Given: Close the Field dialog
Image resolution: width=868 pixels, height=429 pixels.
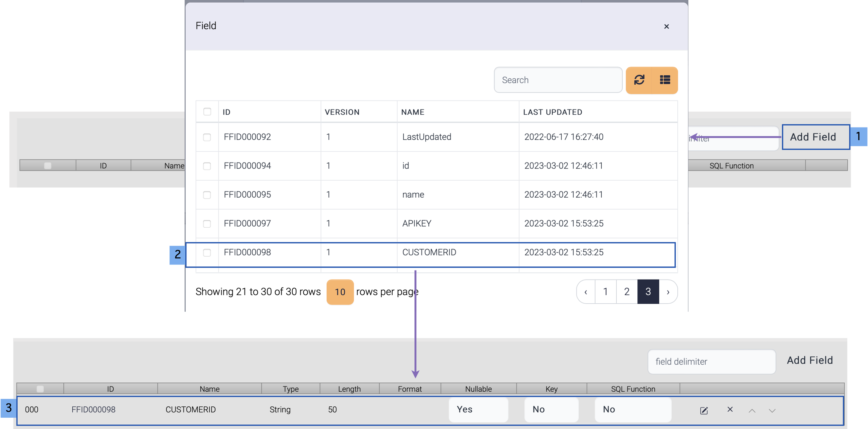Looking at the screenshot, I should coord(666,26).
